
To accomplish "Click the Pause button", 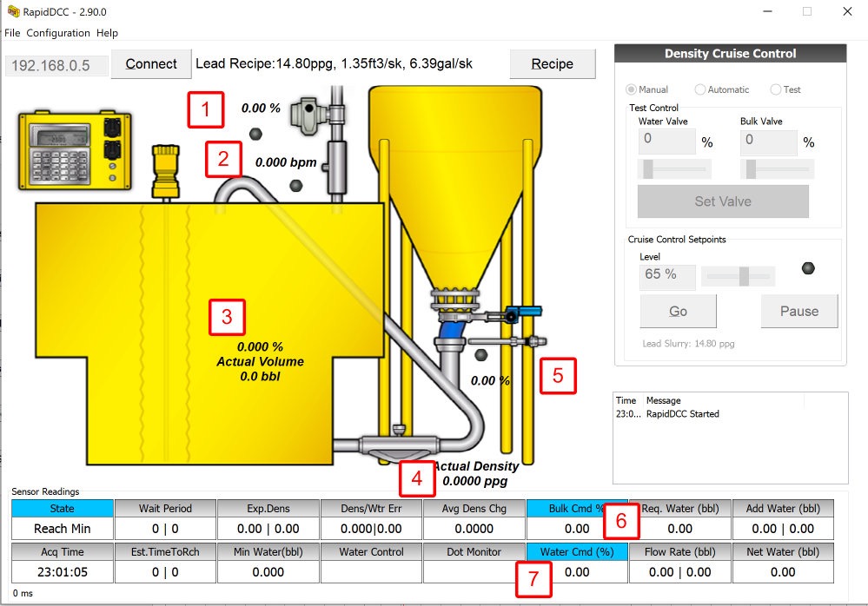I will pos(799,311).
